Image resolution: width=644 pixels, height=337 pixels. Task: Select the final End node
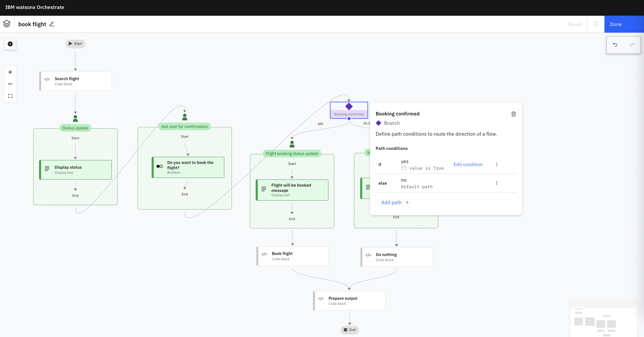pyautogui.click(x=350, y=330)
